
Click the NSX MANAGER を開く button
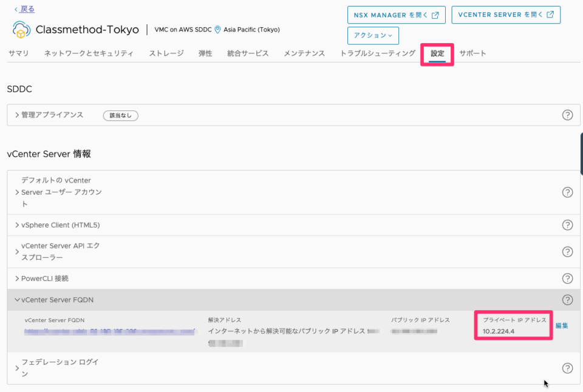tap(397, 15)
